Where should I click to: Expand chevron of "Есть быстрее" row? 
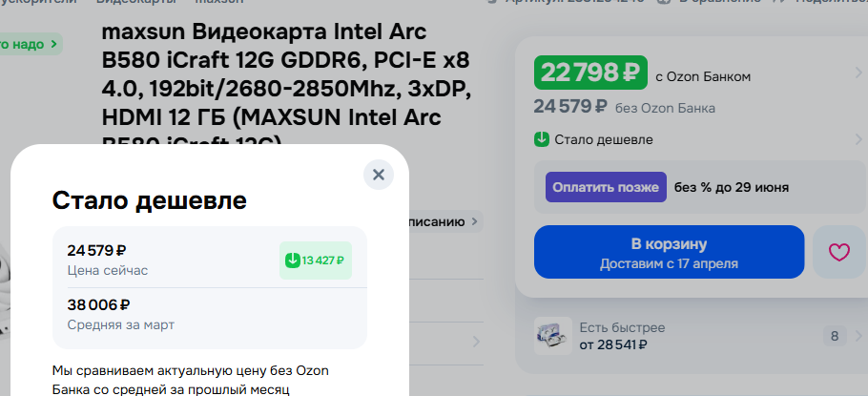coord(858,336)
